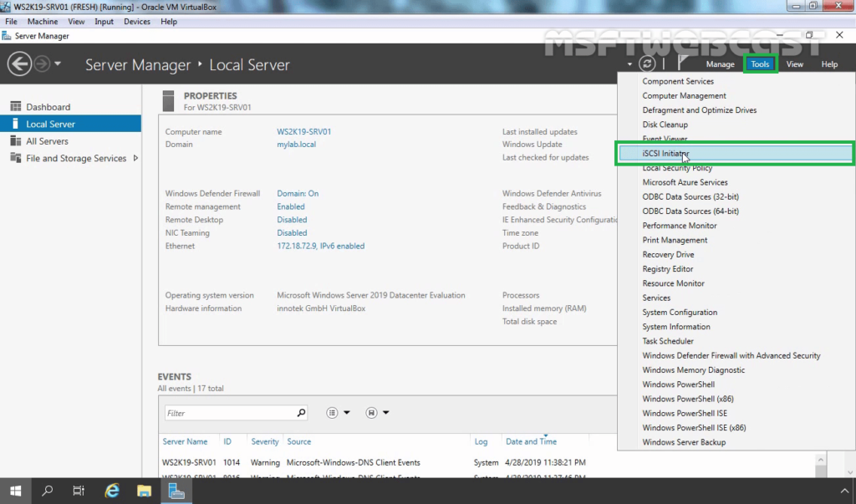Open the View menu in Server Manager
The image size is (856, 504).
[x=794, y=64]
